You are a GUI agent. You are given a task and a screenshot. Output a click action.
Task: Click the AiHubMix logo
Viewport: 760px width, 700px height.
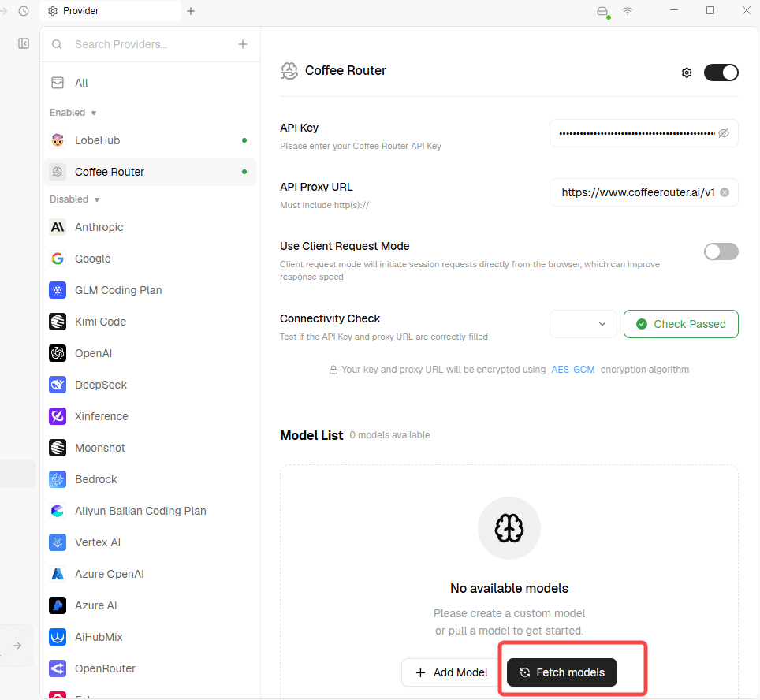coord(58,636)
